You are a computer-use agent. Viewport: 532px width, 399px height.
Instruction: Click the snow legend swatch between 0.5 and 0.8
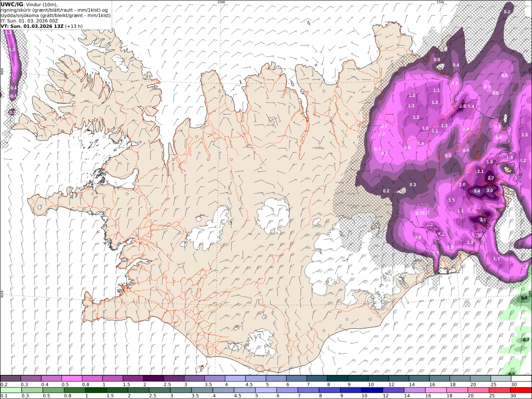[x=71, y=378]
